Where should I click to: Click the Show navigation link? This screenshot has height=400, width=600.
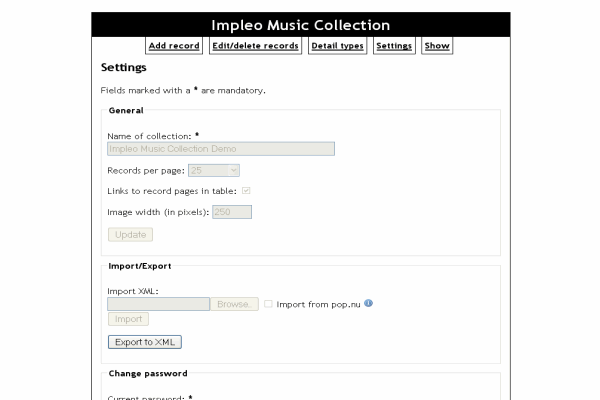point(437,46)
